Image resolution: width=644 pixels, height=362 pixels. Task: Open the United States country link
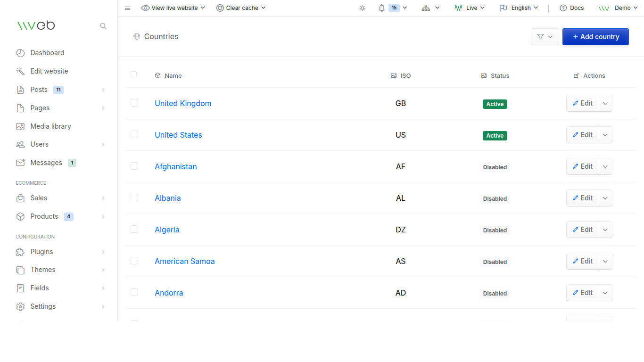click(178, 135)
